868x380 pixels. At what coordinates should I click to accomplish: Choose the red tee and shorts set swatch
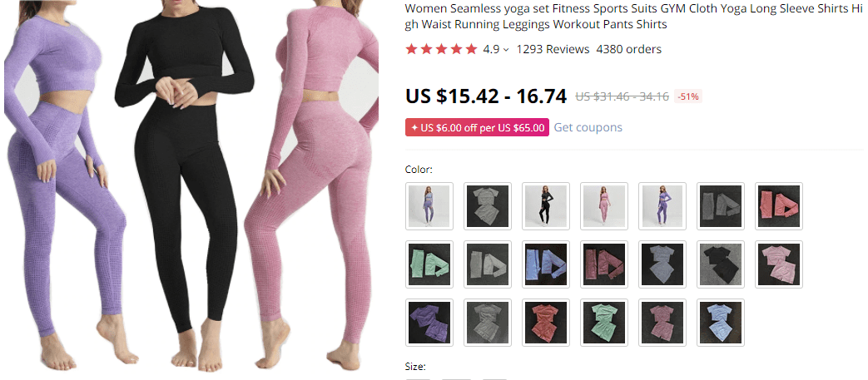click(546, 323)
